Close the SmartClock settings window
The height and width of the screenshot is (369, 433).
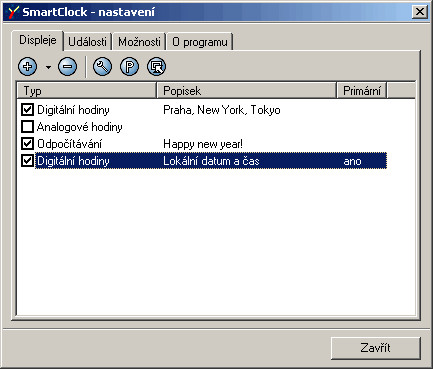pyautogui.click(x=420, y=12)
